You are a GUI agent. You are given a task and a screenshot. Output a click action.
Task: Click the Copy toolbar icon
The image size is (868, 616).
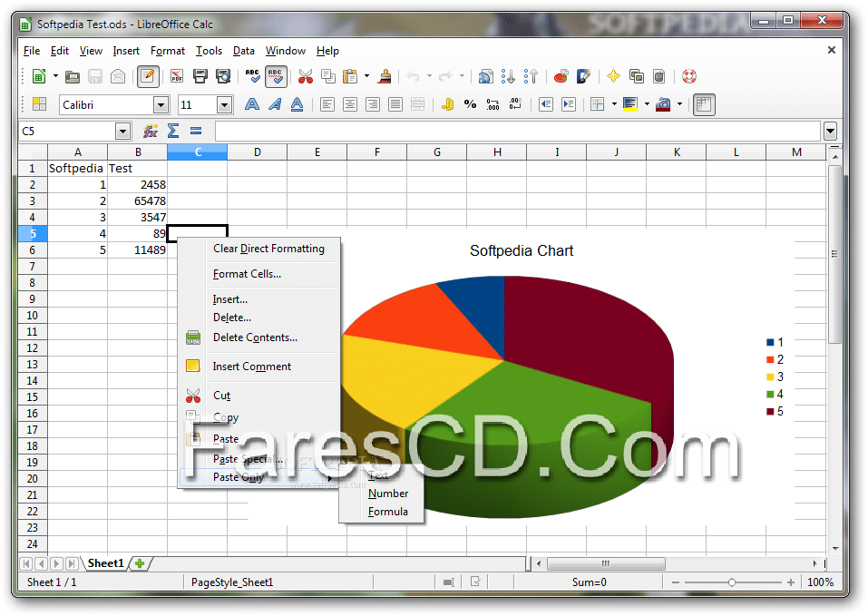(328, 76)
